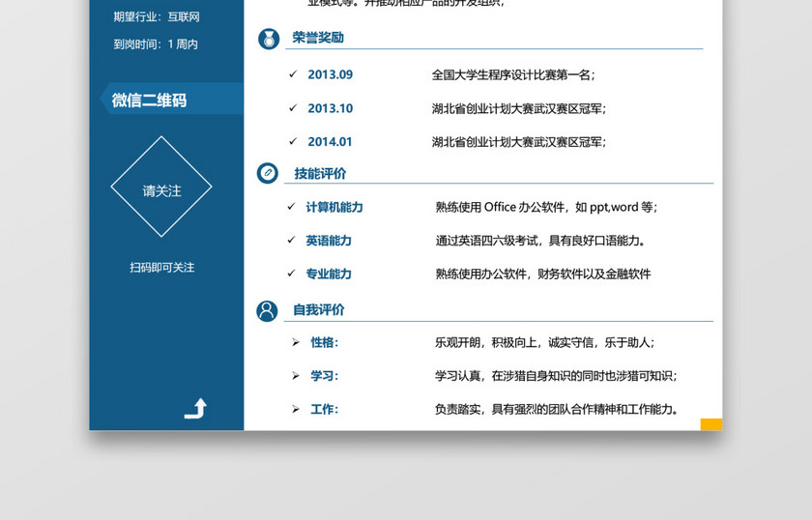
Task: Click 全国大学生程序设计比赛第一名 text
Action: tap(513, 75)
